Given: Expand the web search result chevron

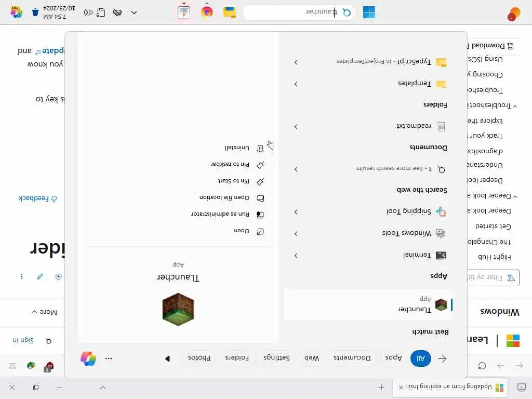Looking at the screenshot, I should tap(296, 169).
